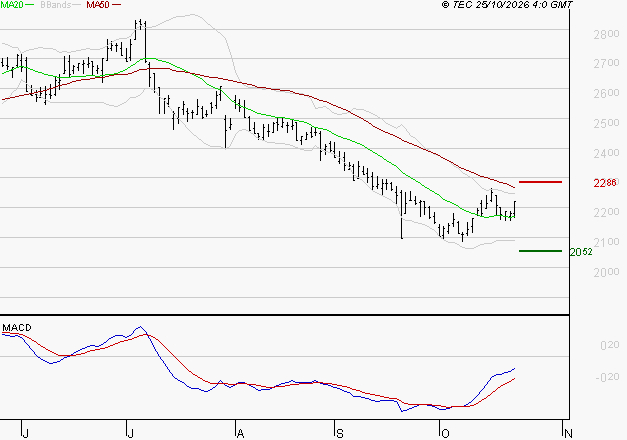
Task: Click the 2500 price axis label
Action: (606, 123)
